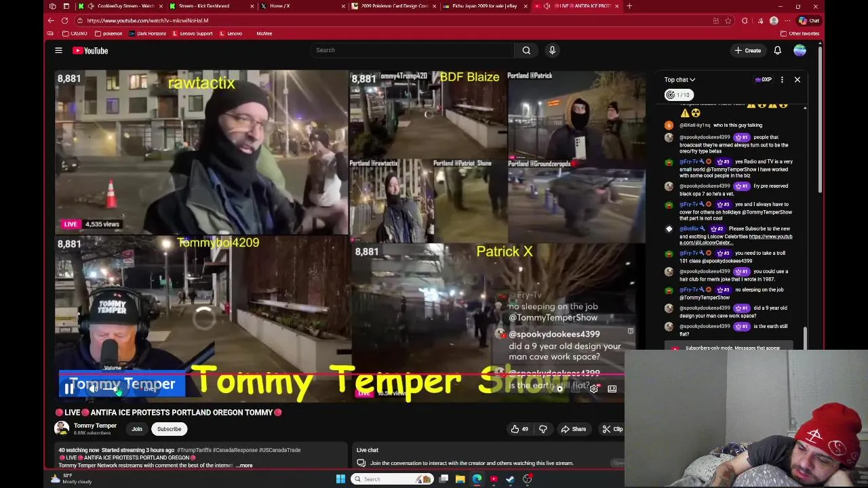The image size is (868, 488).
Task: Open the Lenovo Support bookmark
Action: [x=193, y=33]
